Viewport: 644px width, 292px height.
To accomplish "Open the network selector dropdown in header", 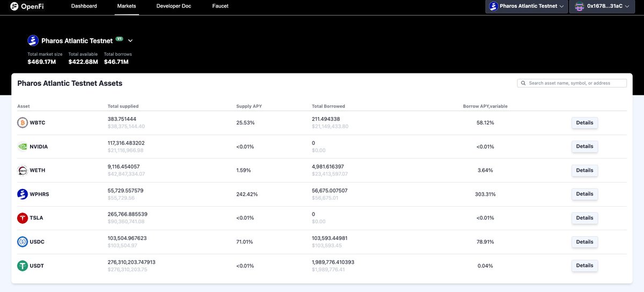I will (526, 6).
